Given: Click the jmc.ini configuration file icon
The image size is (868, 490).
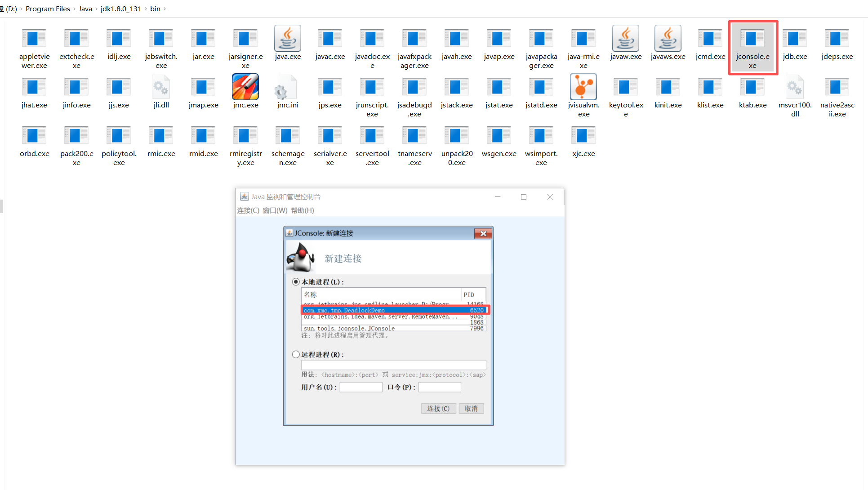Looking at the screenshot, I should 287,87.
